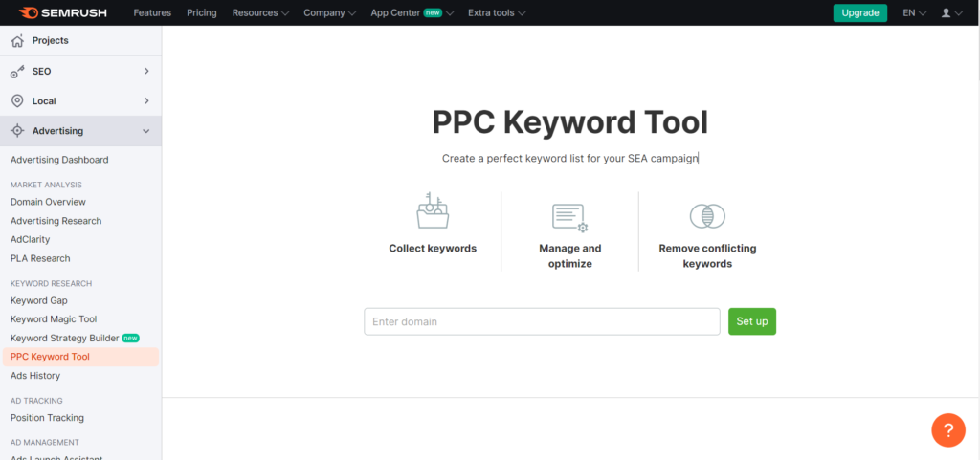Viewport: 980px width, 460px height.
Task: Click the new badge beside App Center
Action: point(433,12)
